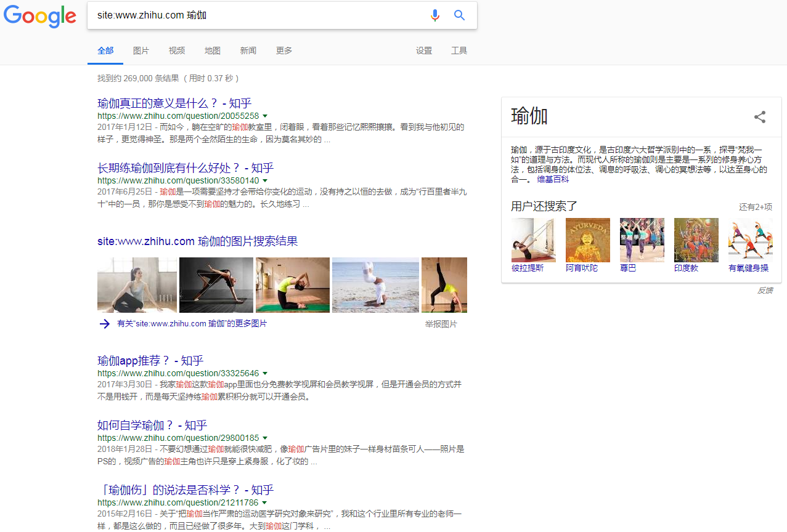Click the Google logo
Viewport: 787px width, 532px height.
point(39,17)
